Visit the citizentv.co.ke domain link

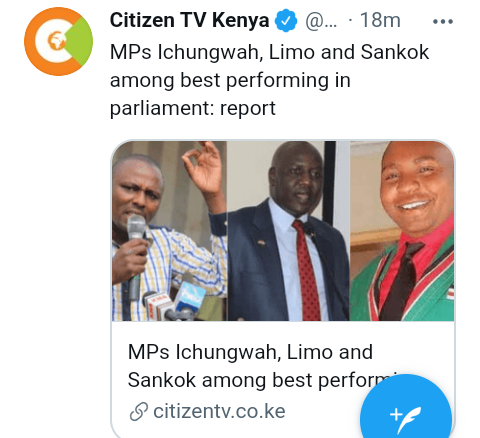(219, 411)
